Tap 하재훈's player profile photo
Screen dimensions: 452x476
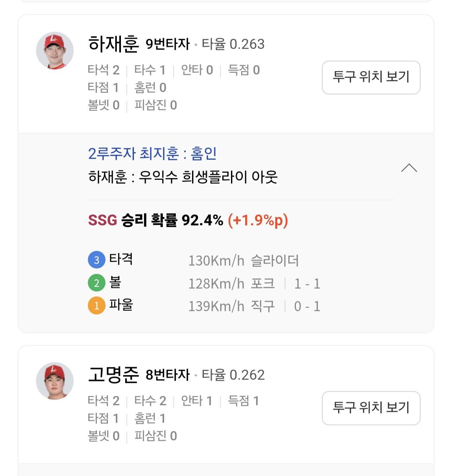pyautogui.click(x=55, y=51)
